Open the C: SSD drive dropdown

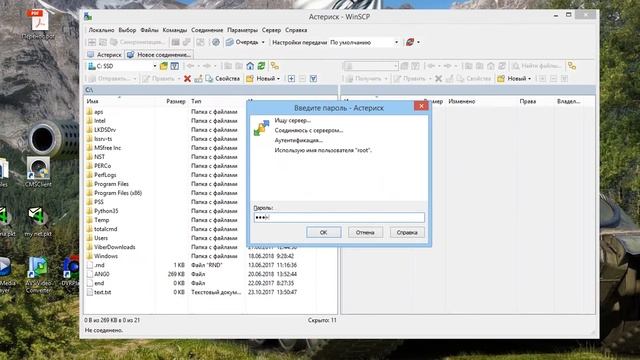[x=155, y=66]
